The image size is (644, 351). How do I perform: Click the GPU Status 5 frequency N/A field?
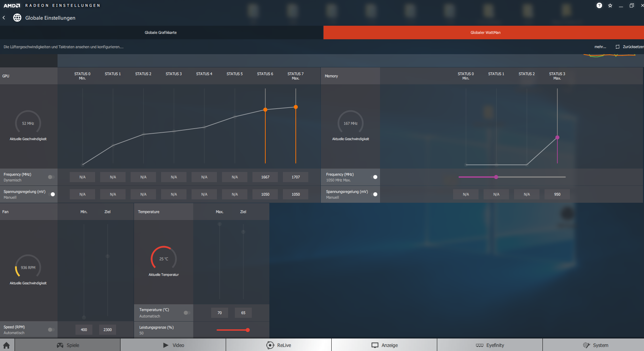pyautogui.click(x=235, y=177)
